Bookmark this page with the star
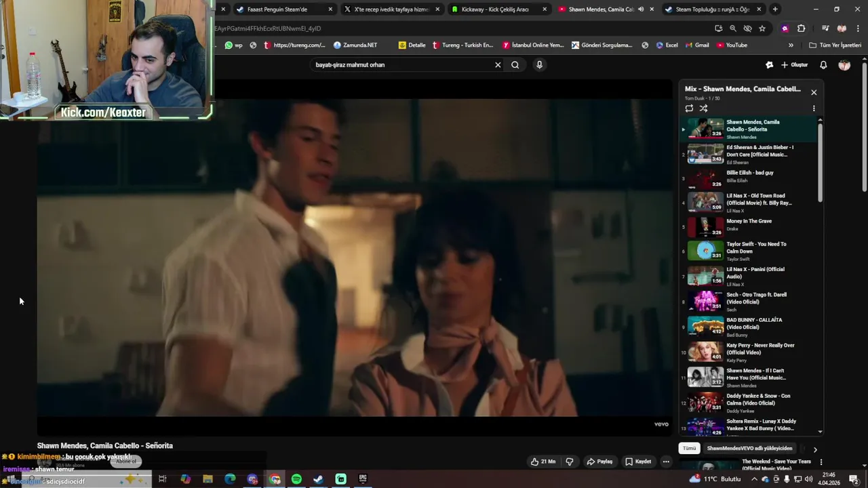The height and width of the screenshot is (488, 868). [x=762, y=28]
